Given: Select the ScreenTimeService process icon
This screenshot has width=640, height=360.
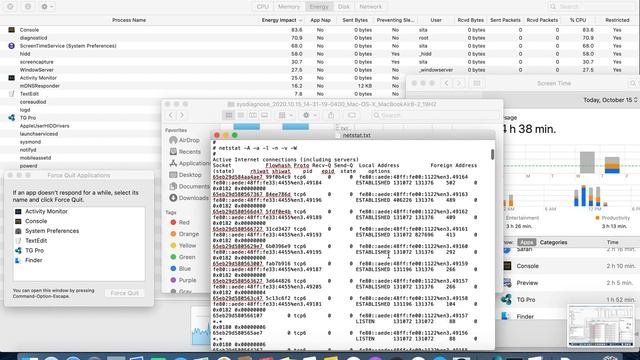Looking at the screenshot, I should pyautogui.click(x=11, y=46).
